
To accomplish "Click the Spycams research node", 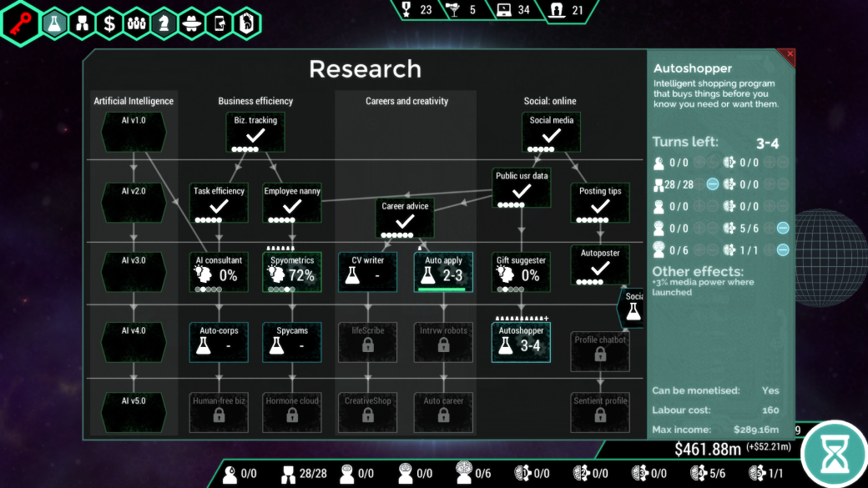I will point(292,343).
